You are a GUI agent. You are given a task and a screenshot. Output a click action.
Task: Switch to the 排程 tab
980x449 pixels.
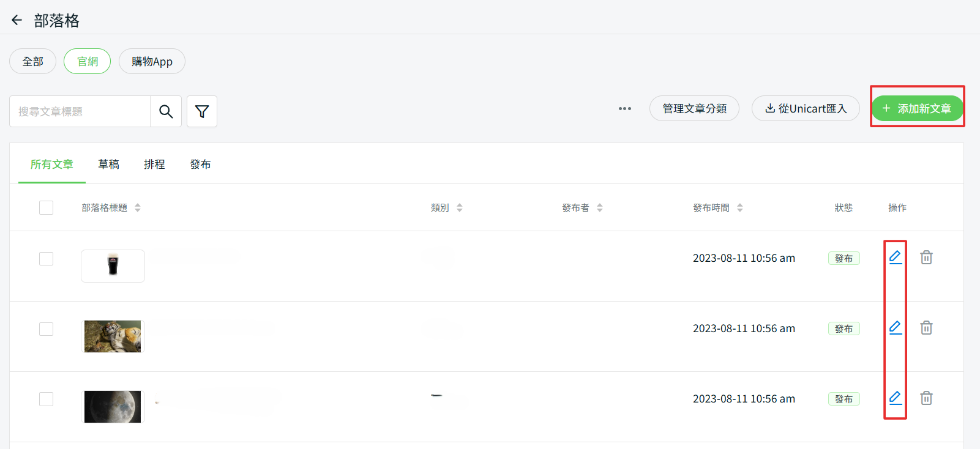pyautogui.click(x=154, y=165)
